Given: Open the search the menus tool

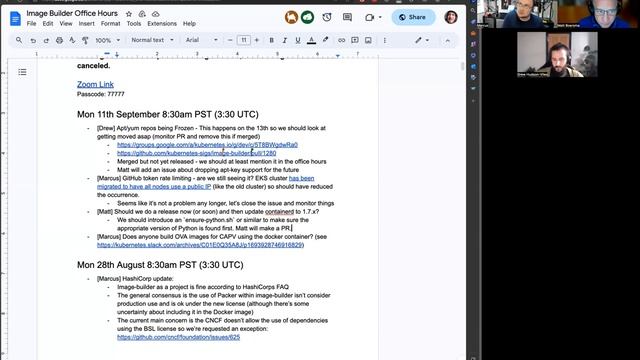Looking at the screenshot, I should [19, 40].
